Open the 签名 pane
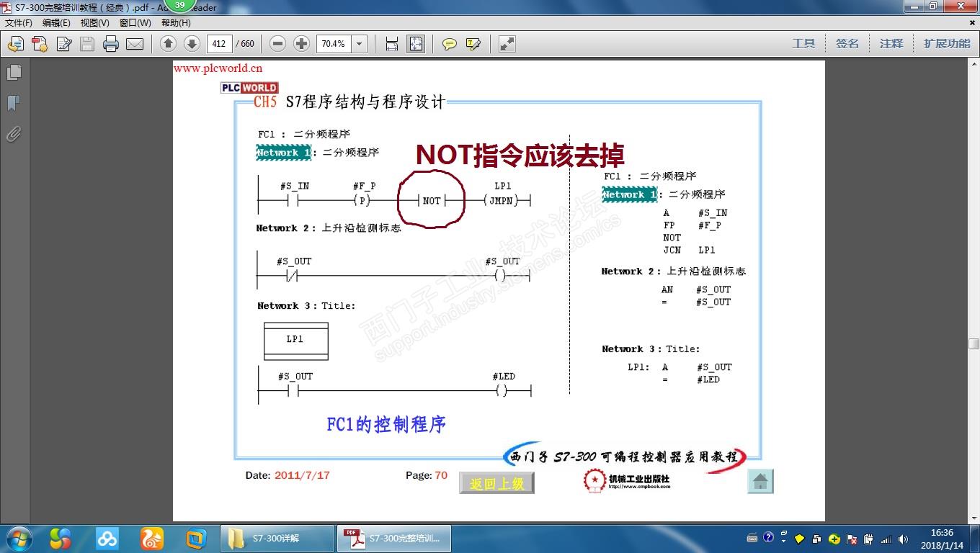This screenshot has width=980, height=553. click(847, 44)
